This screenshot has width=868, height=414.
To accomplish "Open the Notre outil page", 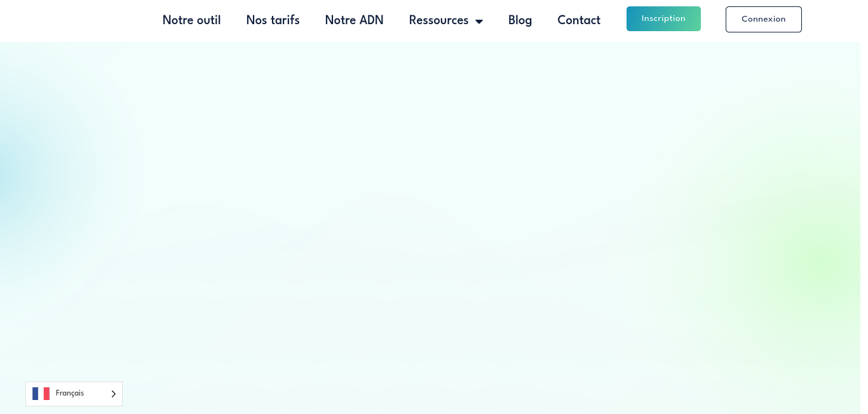I will pyautogui.click(x=191, y=20).
